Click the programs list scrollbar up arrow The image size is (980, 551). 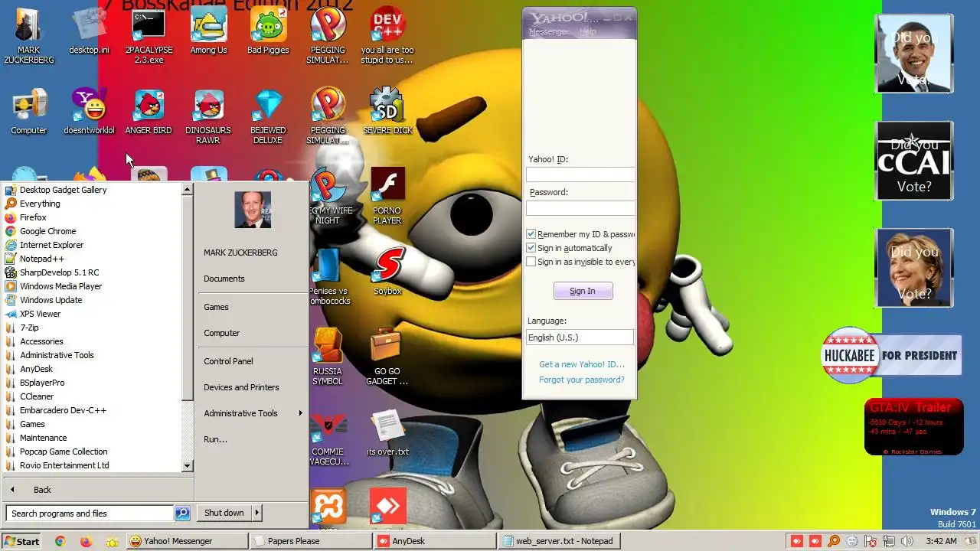187,189
